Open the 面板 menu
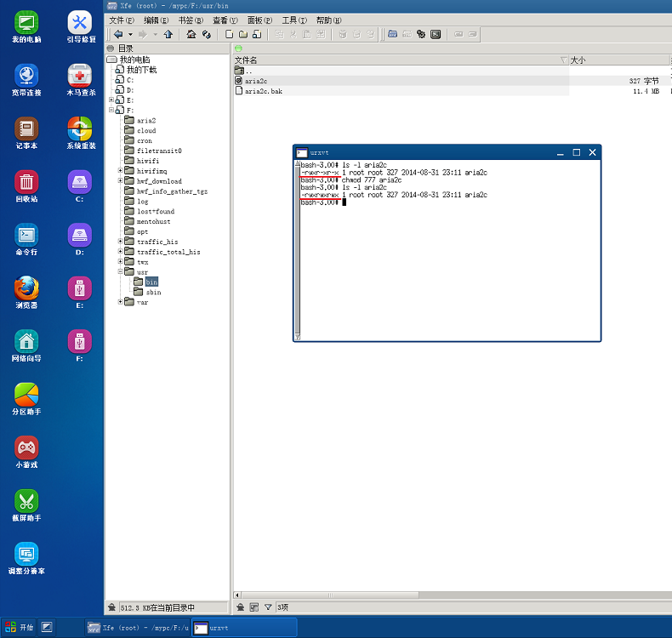672x638 pixels. click(x=259, y=20)
